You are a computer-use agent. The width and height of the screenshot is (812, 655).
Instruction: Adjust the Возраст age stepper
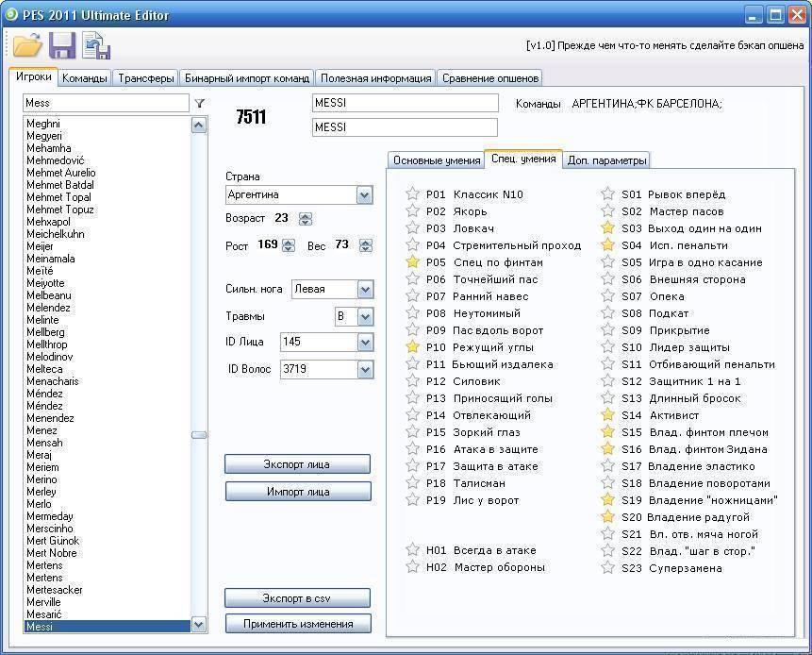tap(306, 219)
